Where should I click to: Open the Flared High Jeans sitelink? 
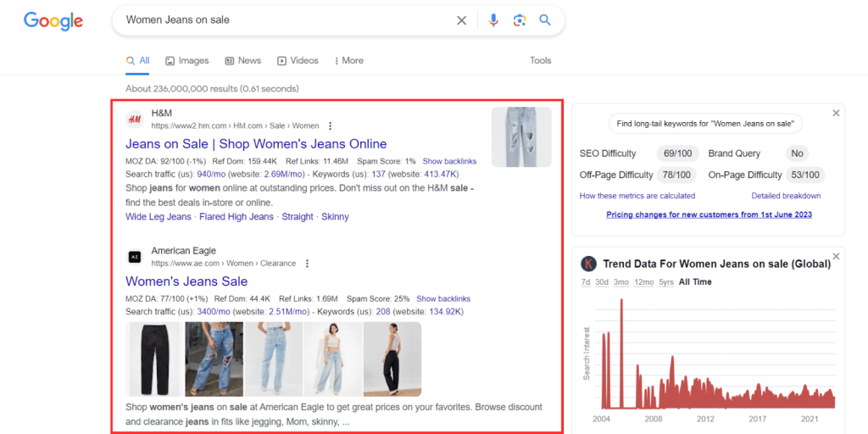click(x=236, y=217)
